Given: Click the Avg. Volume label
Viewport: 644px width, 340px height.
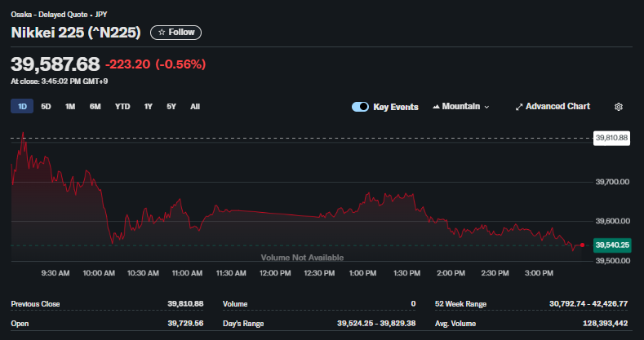Looking at the screenshot, I should (455, 324).
